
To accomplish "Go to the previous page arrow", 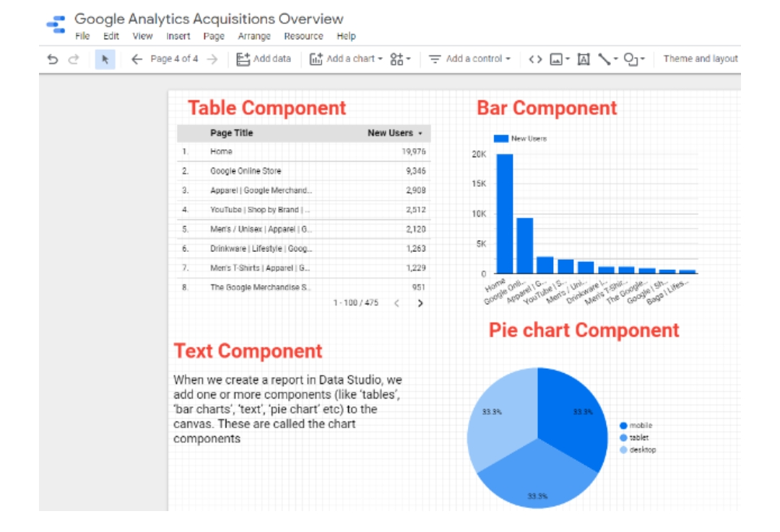I will pyautogui.click(x=136, y=59).
